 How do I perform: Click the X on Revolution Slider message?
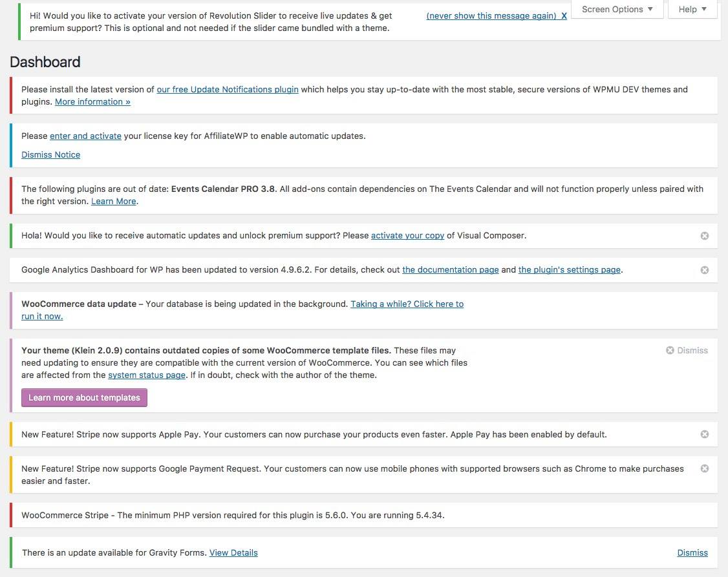tap(564, 16)
